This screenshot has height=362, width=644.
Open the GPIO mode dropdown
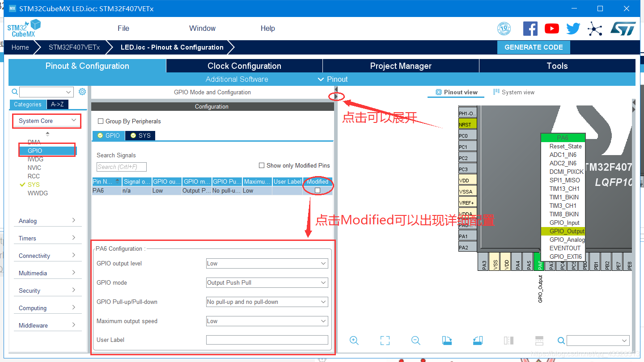267,283
